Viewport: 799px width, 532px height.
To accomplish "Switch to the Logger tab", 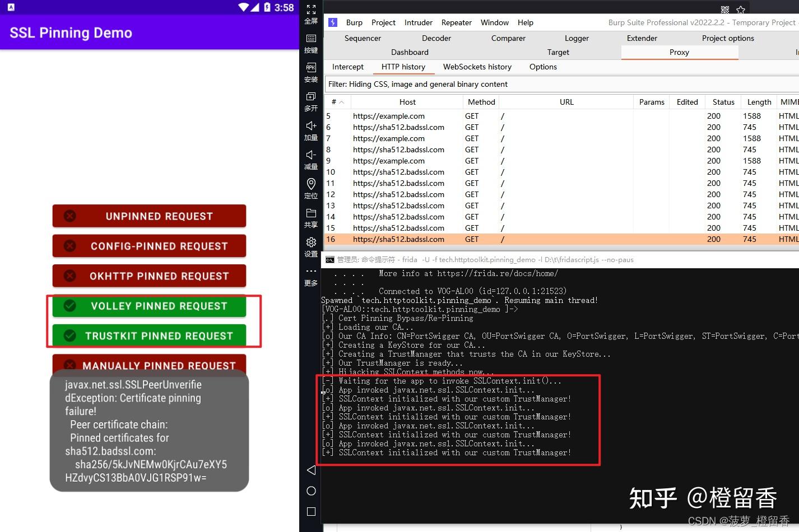I will [577, 38].
